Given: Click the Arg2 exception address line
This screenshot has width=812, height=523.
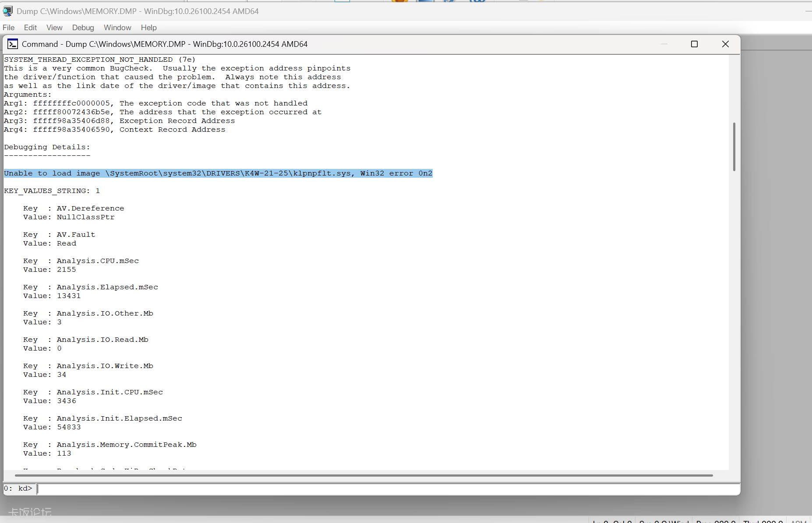Looking at the screenshot, I should 163,112.
